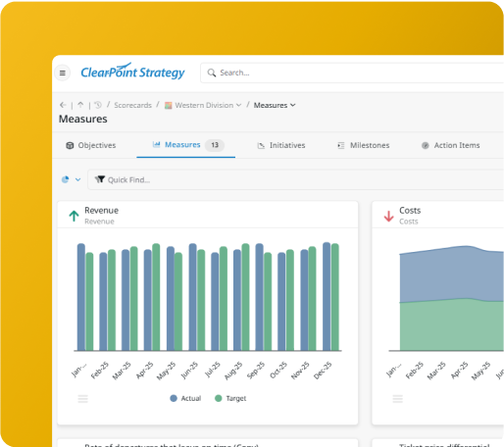Open the Scorecards breadcrumb link
The width and height of the screenshot is (504, 447).
click(132, 105)
